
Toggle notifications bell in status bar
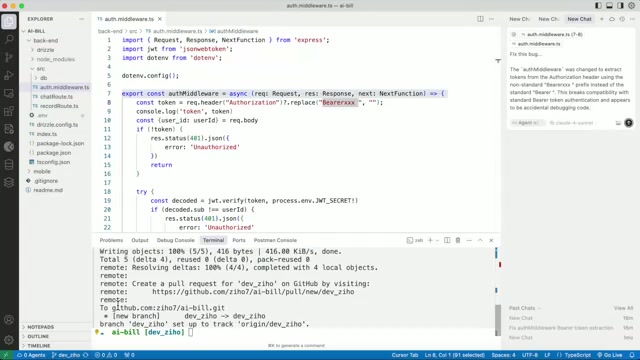632,355
